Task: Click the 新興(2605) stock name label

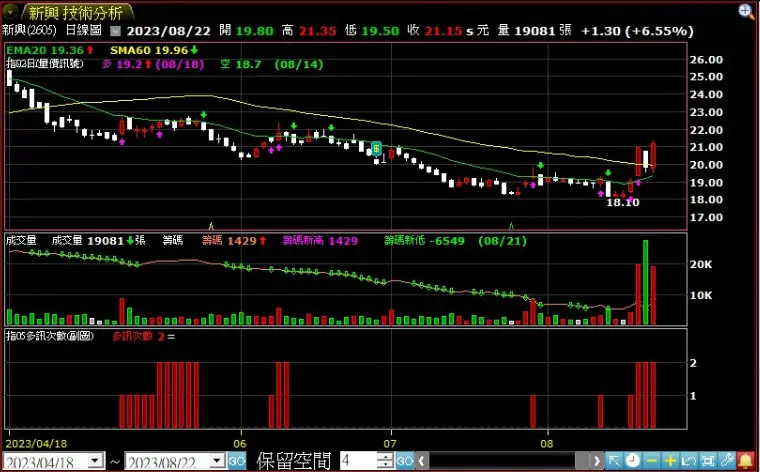Action: [x=29, y=30]
